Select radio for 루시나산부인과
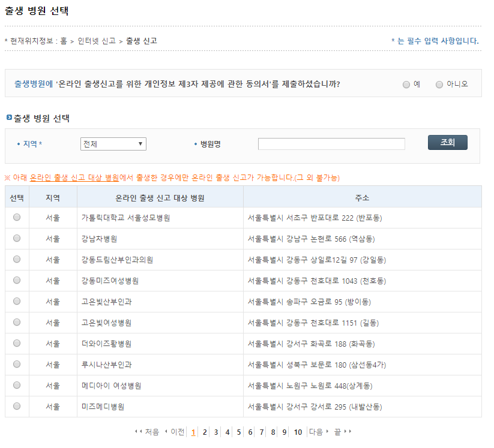The image size is (494, 448). (17, 364)
